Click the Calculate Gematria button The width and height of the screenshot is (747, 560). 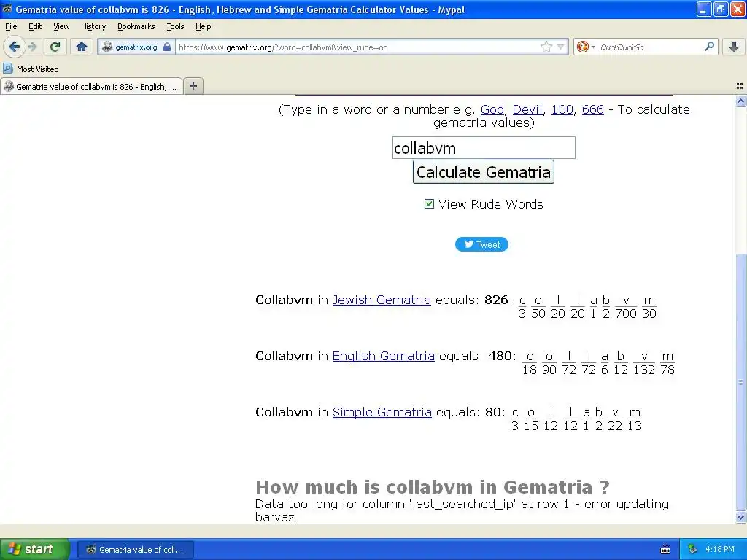[483, 172]
